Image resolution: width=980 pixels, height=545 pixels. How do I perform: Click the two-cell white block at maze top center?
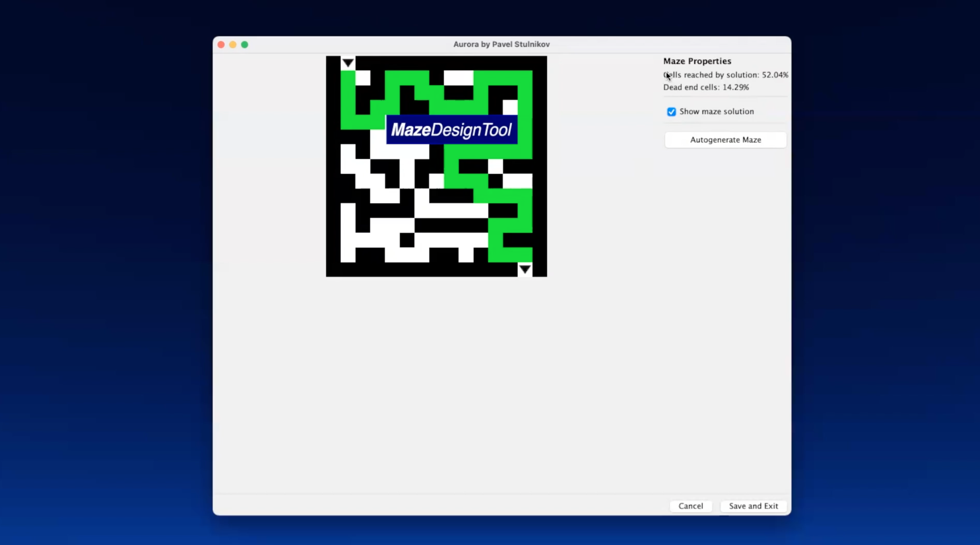[x=459, y=78]
